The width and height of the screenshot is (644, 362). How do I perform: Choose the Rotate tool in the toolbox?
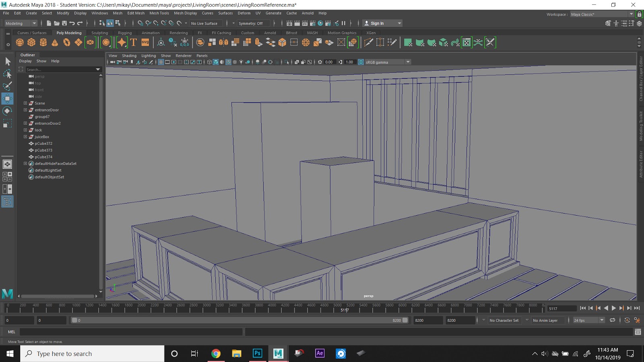[7, 111]
